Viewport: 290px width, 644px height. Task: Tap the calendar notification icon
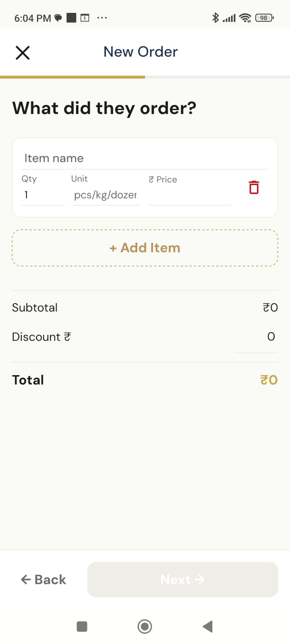(85, 18)
